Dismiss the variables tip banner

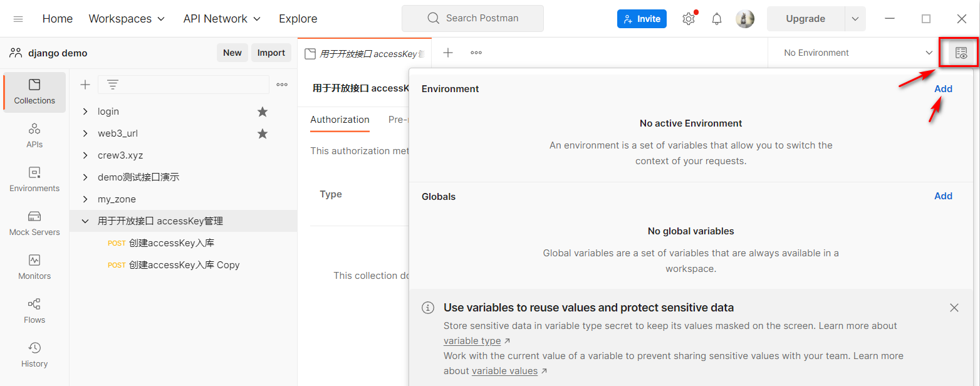[x=954, y=308]
